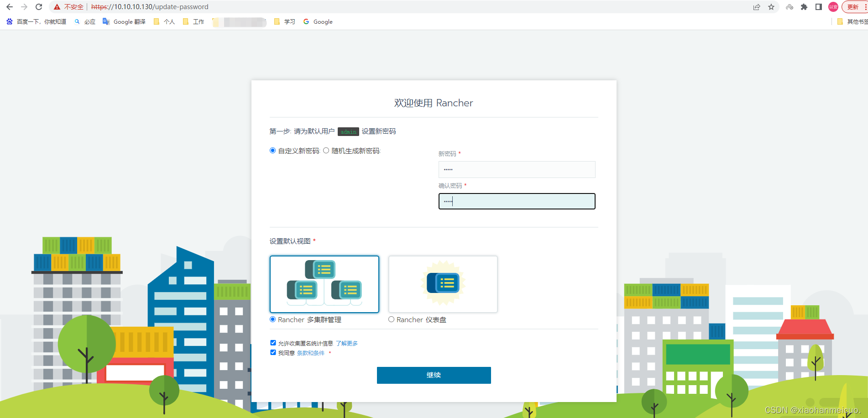This screenshot has height=418, width=868.
Task: Open the 了解更多 link
Action: click(x=347, y=343)
